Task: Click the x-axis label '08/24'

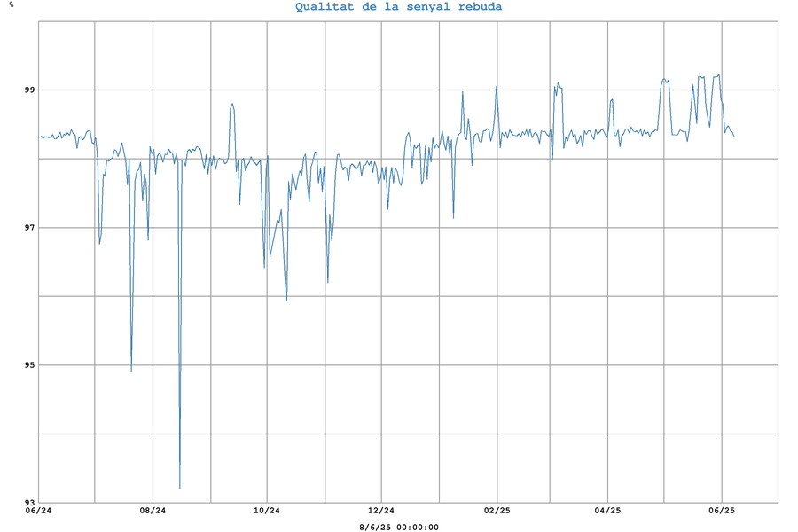Action: point(153,511)
